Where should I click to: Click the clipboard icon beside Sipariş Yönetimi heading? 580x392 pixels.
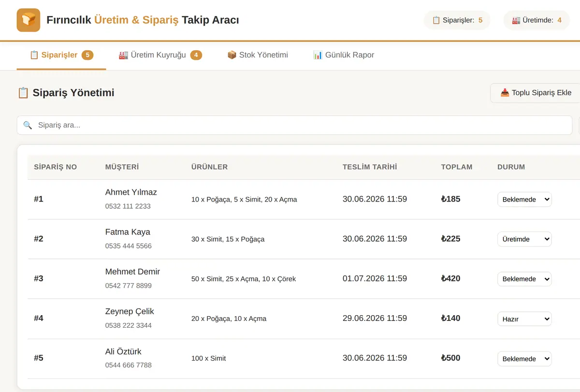pos(23,93)
